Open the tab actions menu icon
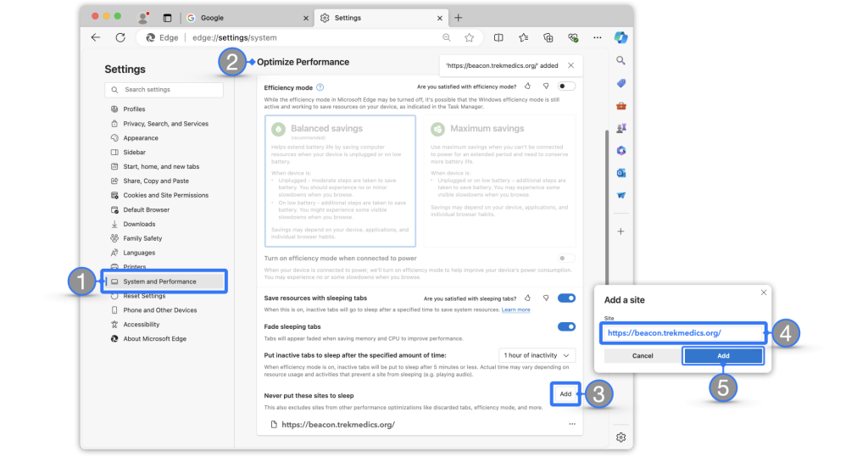This screenshot has width=868, height=457. (x=167, y=18)
